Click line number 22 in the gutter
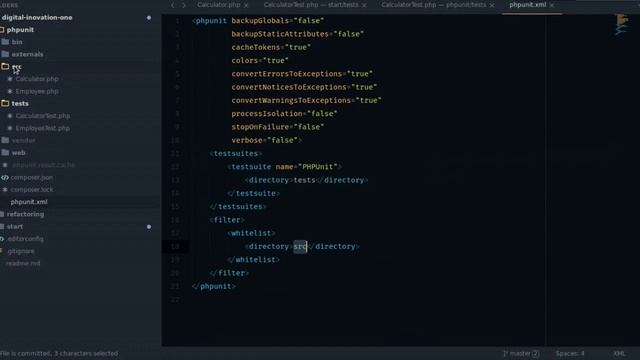The image size is (640, 360). tap(175, 300)
